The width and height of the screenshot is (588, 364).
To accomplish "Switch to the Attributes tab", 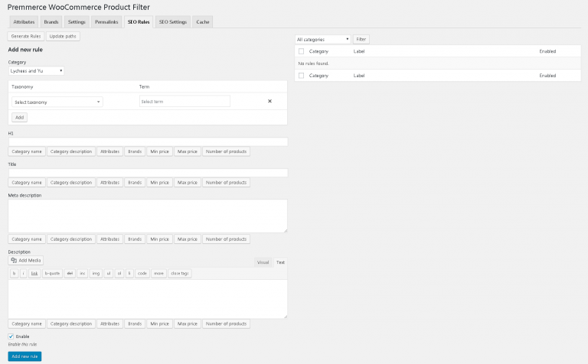I will (24, 21).
